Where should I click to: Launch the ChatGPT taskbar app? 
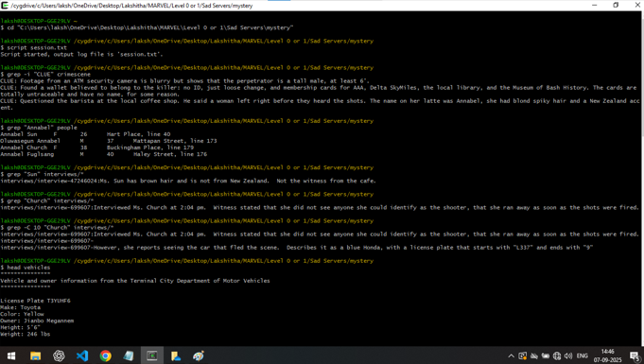click(59, 355)
